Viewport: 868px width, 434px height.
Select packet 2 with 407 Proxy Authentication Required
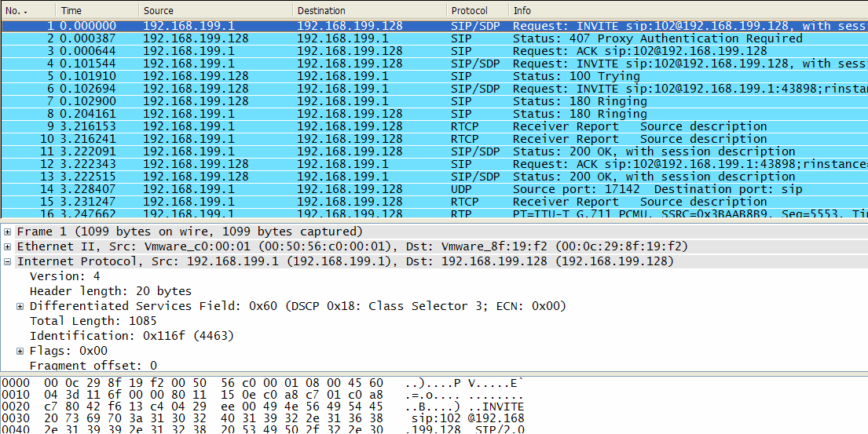coord(434,38)
